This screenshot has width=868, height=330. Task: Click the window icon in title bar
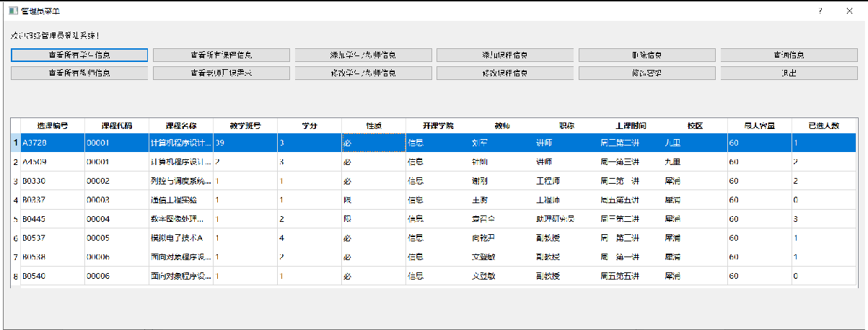coord(12,11)
